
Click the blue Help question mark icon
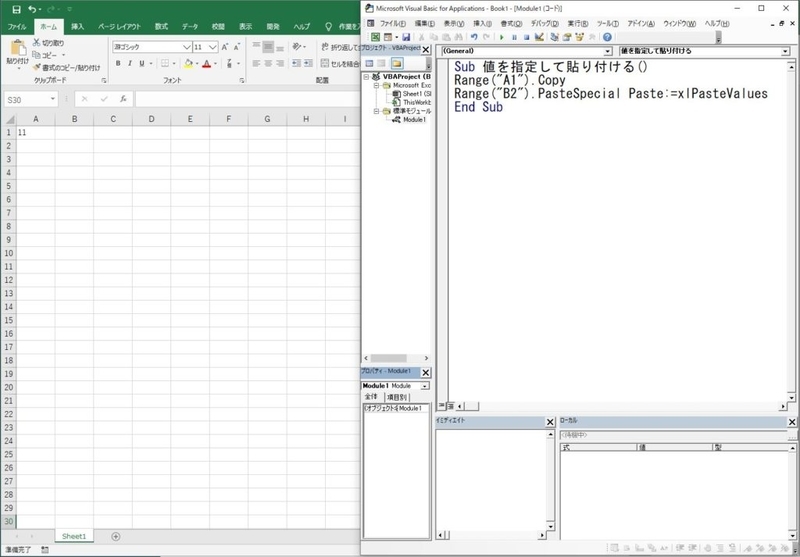pos(607,37)
